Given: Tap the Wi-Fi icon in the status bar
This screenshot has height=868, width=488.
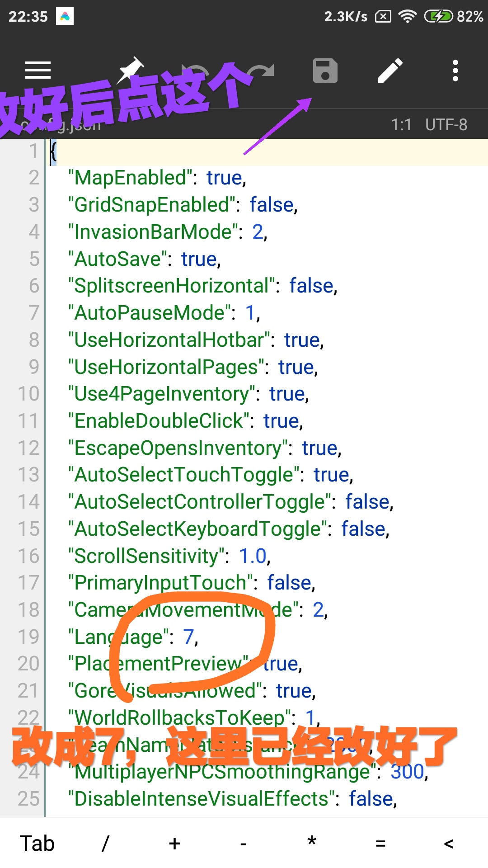Looking at the screenshot, I should (408, 17).
